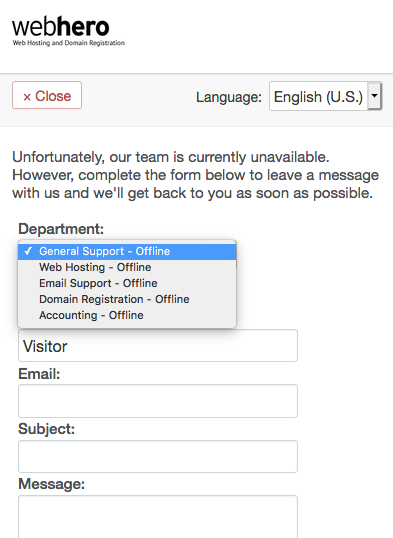Screen dimensions: 393x538
Task: Choose Accounting - Offline department
Action: (127, 315)
